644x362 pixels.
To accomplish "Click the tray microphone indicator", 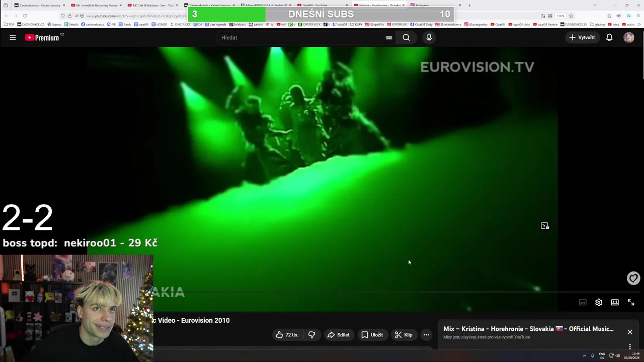I will point(592,355).
